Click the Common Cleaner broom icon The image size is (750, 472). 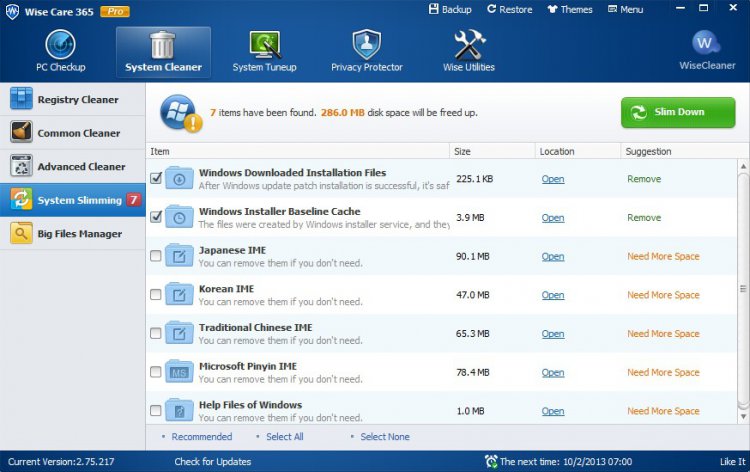[x=22, y=132]
